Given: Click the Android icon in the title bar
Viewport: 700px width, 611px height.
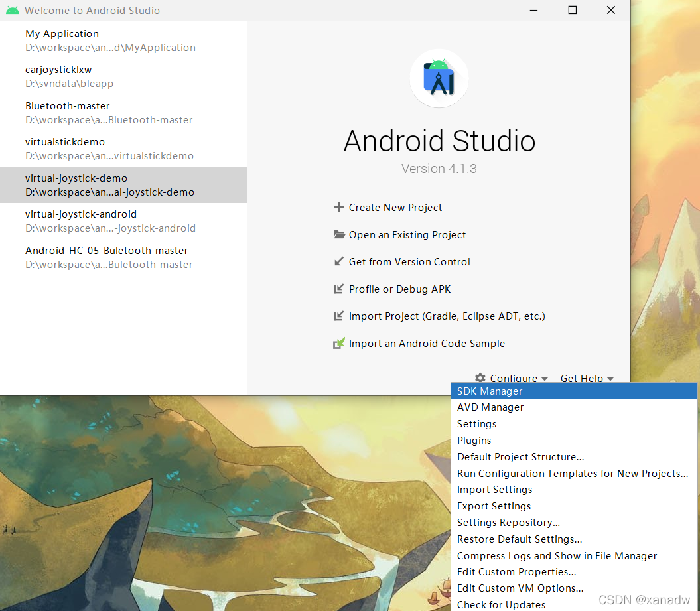Looking at the screenshot, I should pos(13,10).
